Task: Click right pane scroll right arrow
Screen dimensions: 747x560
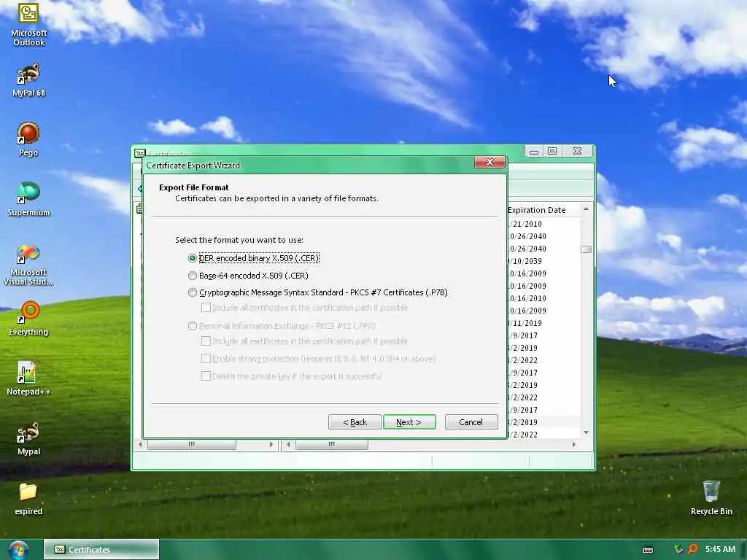Action: (574, 445)
